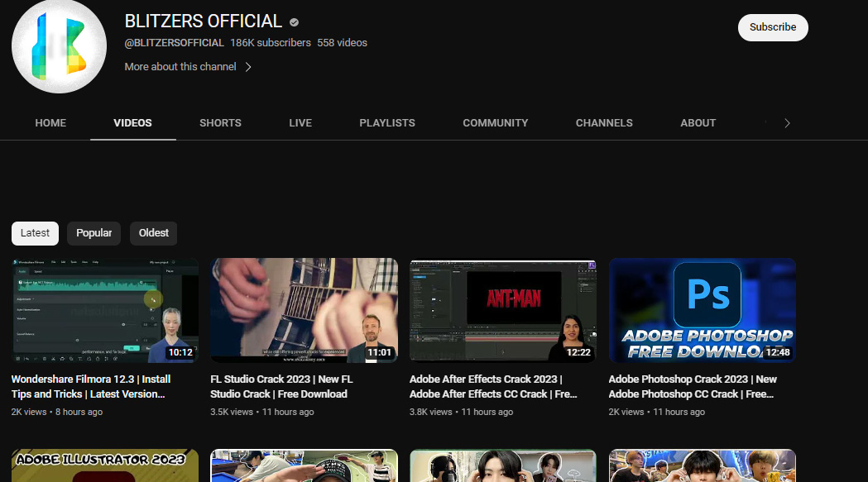View the ABOUT tab
The width and height of the screenshot is (868, 482).
[698, 123]
